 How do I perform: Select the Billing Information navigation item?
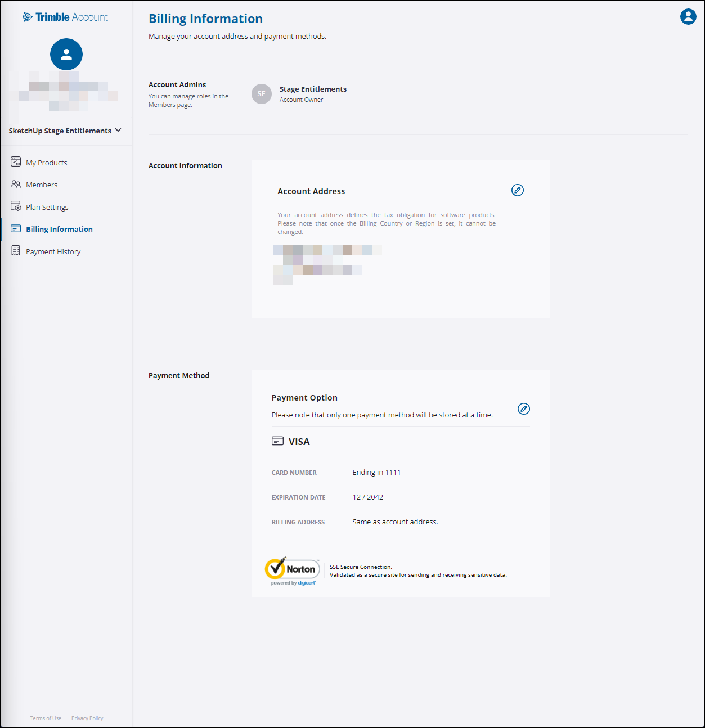tap(59, 228)
